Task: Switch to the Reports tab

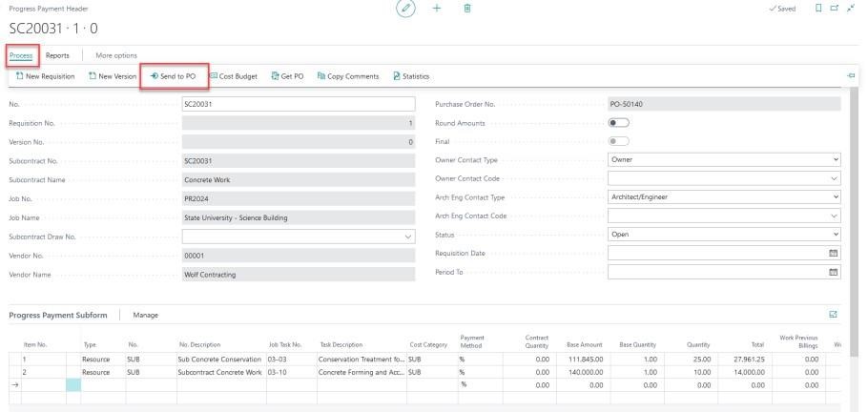Action: 57,55
